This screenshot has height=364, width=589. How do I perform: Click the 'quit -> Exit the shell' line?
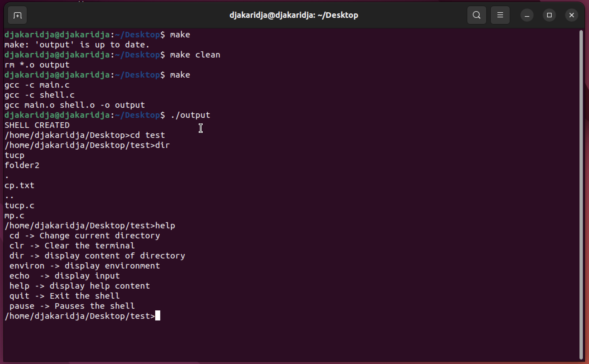(64, 296)
